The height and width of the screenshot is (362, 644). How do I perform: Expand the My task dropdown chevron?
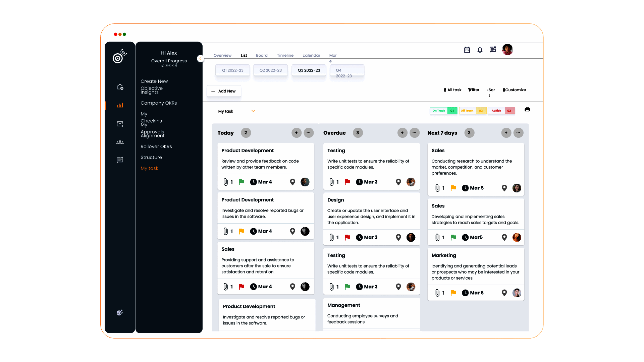click(x=253, y=111)
